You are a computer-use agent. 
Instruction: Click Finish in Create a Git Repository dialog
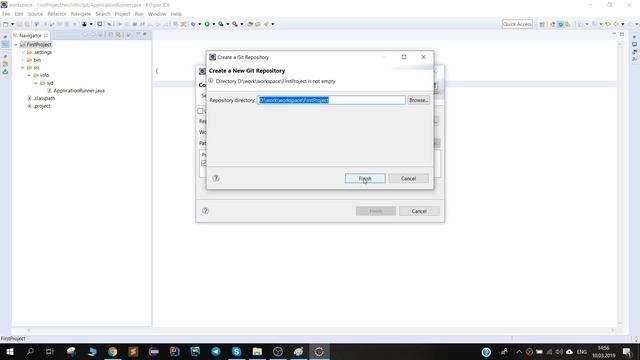coord(365,178)
